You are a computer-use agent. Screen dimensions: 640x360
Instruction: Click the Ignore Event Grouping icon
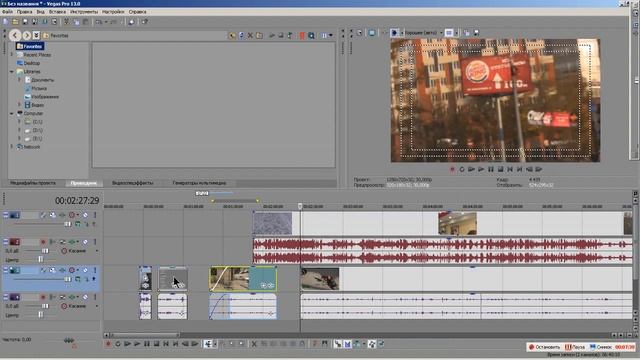tap(382, 344)
